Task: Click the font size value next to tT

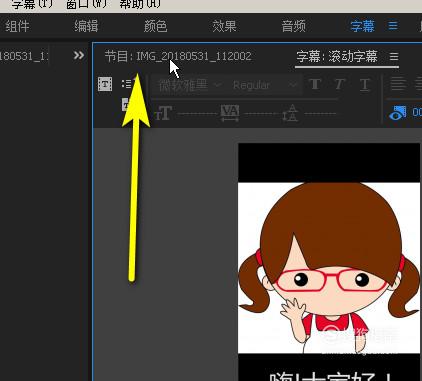Action: tap(197, 114)
